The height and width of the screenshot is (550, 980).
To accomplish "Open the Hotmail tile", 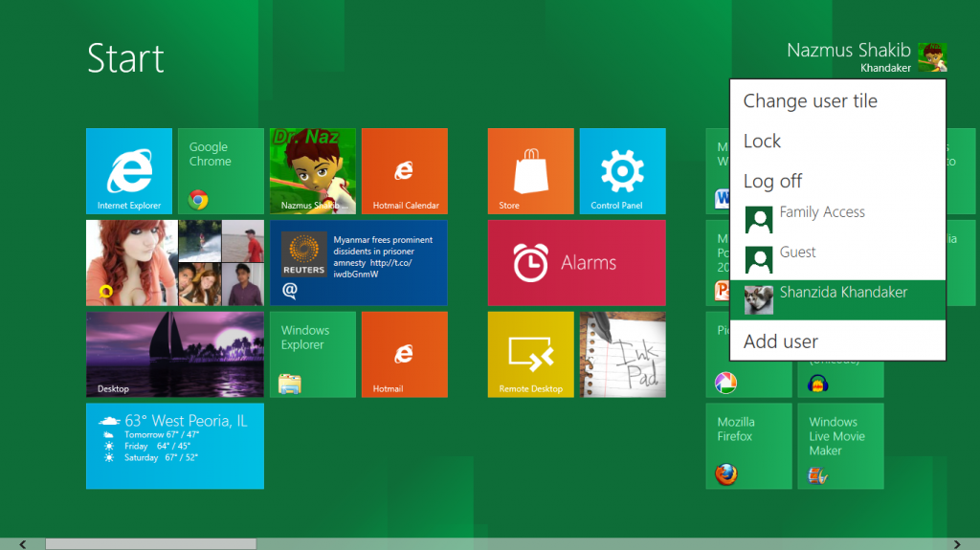I will pyautogui.click(x=405, y=354).
